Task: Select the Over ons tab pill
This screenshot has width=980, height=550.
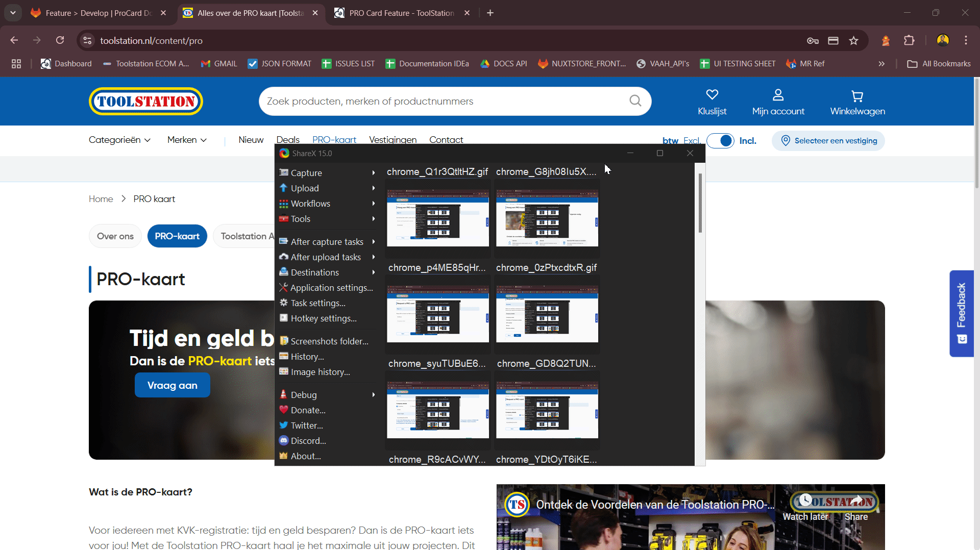Action: pos(115,236)
